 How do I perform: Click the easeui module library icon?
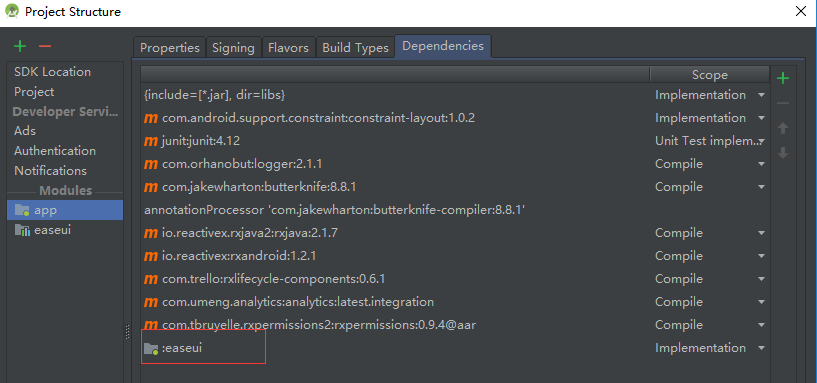tap(22, 230)
